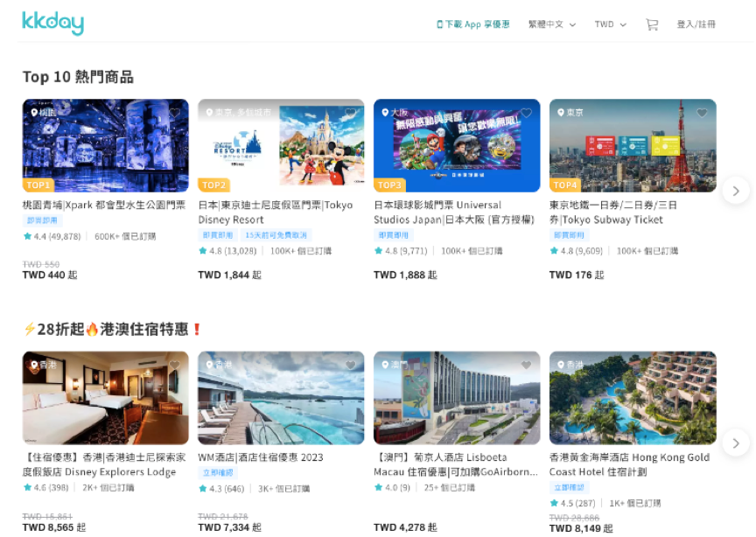756x537 pixels.
Task: Open the 繁體中文 language dropdown
Action: click(x=552, y=24)
